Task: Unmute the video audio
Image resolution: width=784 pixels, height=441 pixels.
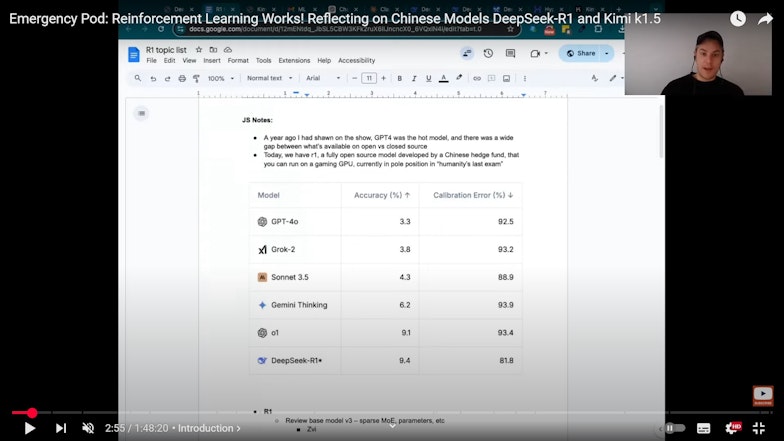Action: pyautogui.click(x=88, y=428)
